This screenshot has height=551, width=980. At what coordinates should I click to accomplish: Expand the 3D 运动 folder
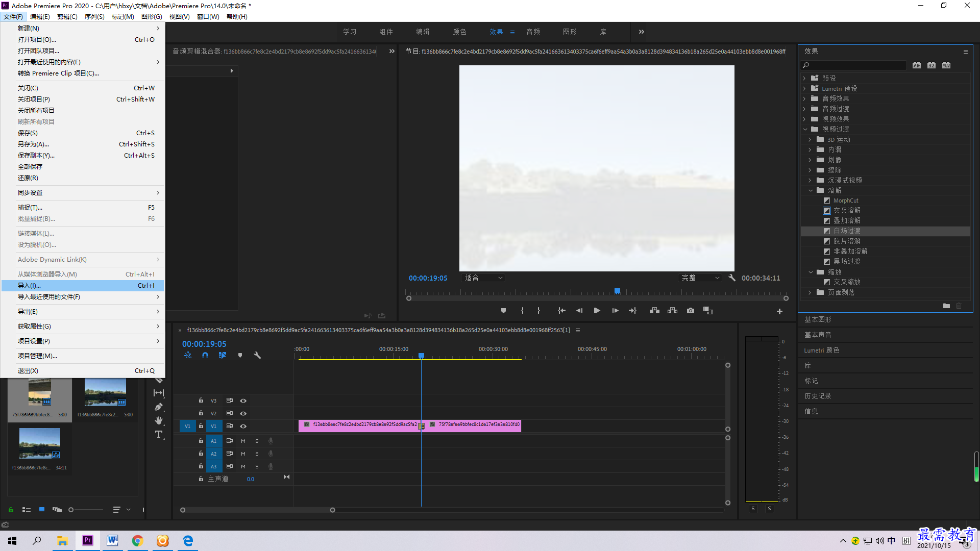810,139
